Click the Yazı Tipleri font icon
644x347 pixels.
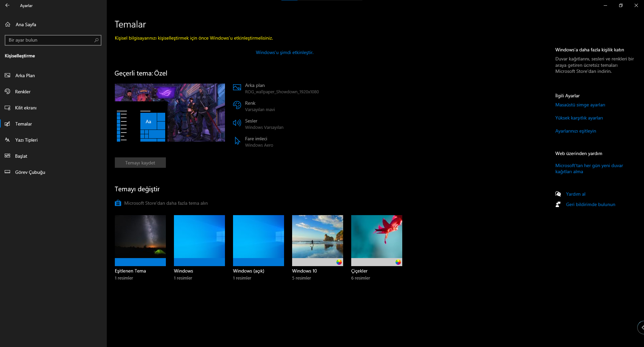(x=7, y=140)
